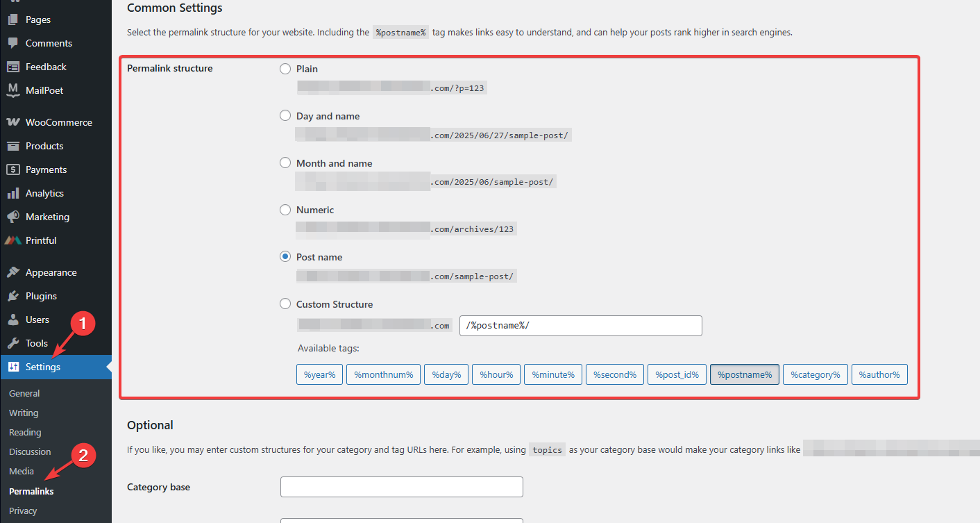Screen dimensions: 980x523
Task: Open the General settings submenu item
Action: click(24, 393)
